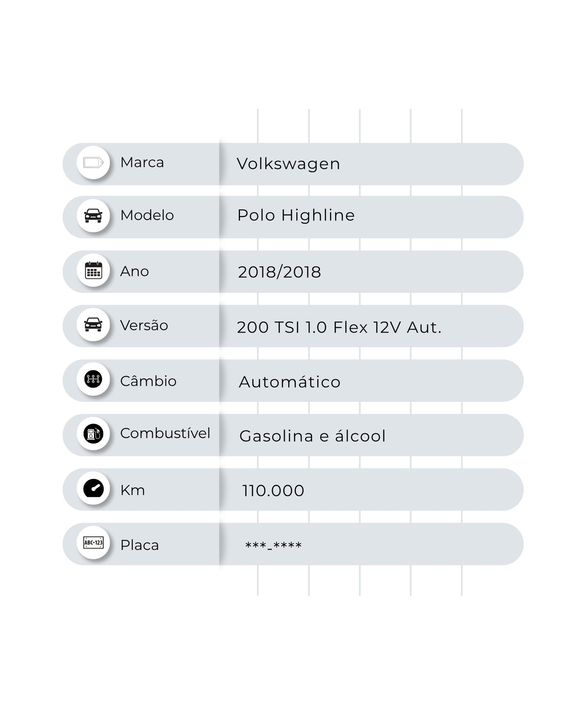Select the Placa label text
The image size is (582, 728).
139,545
